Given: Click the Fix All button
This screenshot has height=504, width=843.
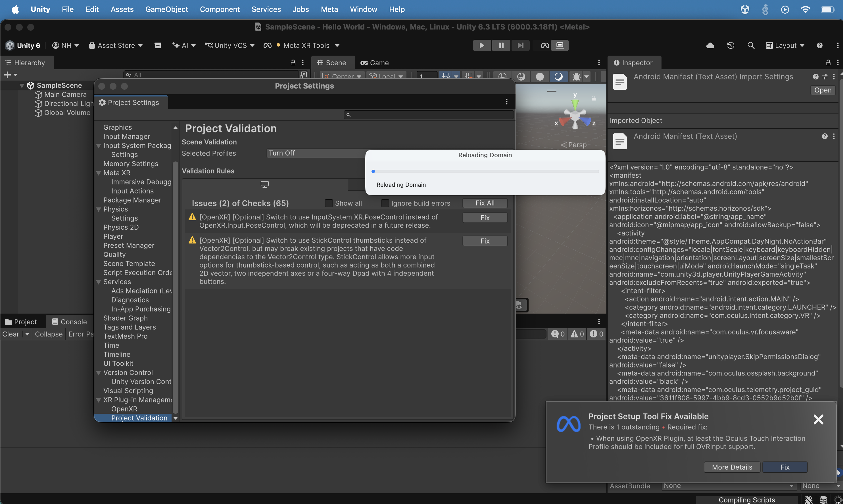Looking at the screenshot, I should pos(485,203).
